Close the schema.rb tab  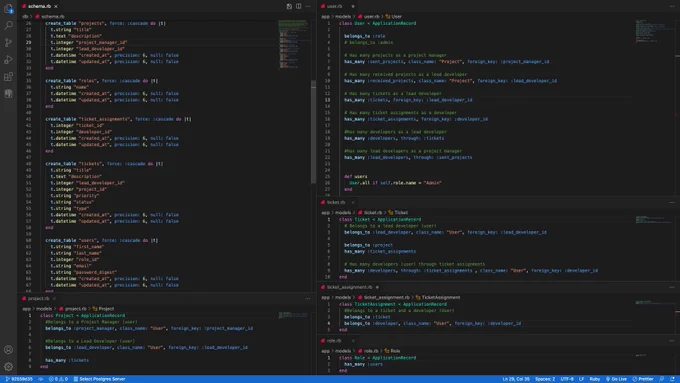pyautogui.click(x=56, y=6)
